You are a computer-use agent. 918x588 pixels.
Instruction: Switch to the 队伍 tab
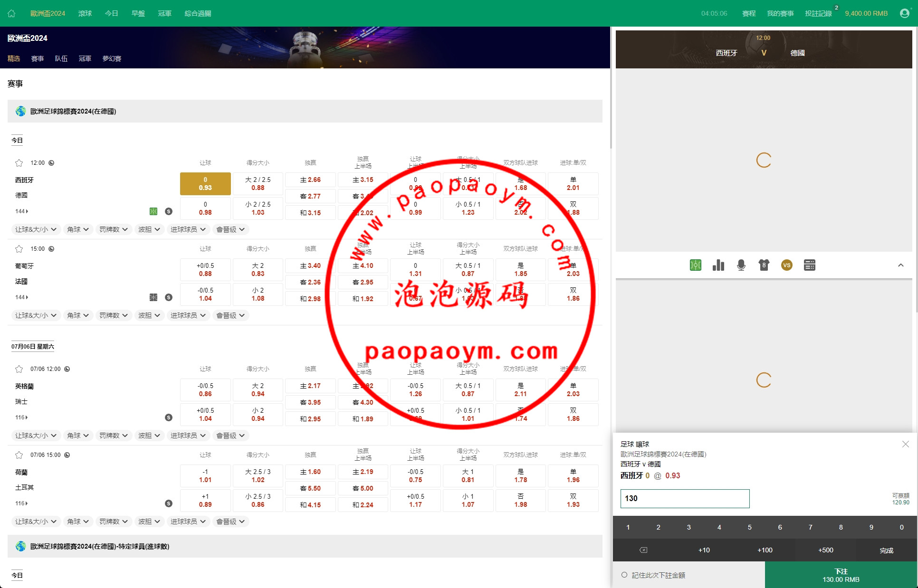coord(61,58)
